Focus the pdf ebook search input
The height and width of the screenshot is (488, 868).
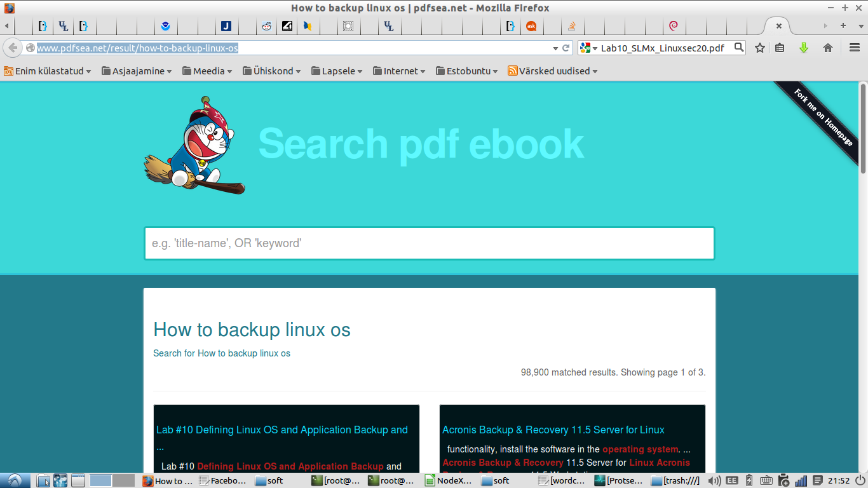pyautogui.click(x=430, y=243)
